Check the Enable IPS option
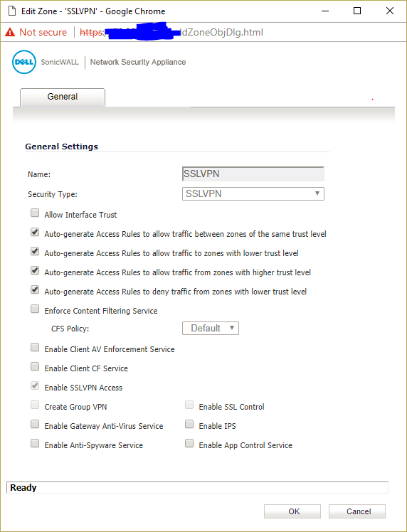 pos(189,425)
